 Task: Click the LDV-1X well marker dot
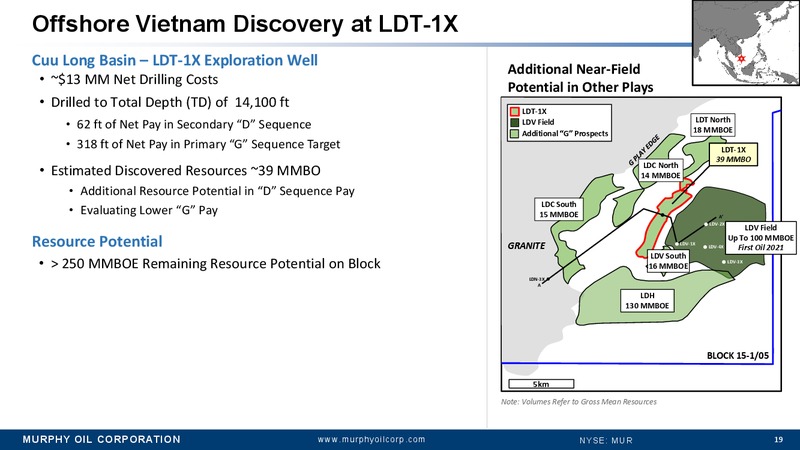click(677, 244)
